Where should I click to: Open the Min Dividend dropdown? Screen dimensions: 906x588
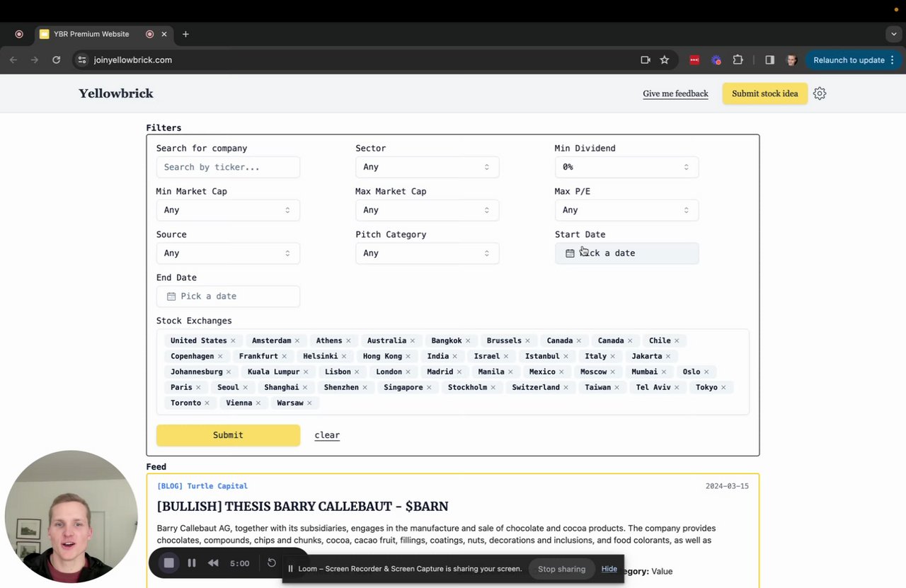pyautogui.click(x=626, y=167)
